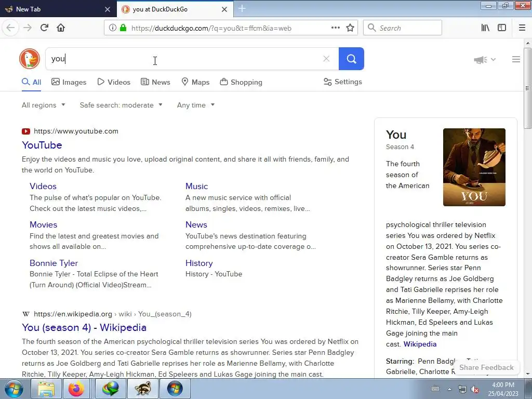Screen dimensions: 532x399
Task: Close the New Tab tab
Action: [108, 9]
